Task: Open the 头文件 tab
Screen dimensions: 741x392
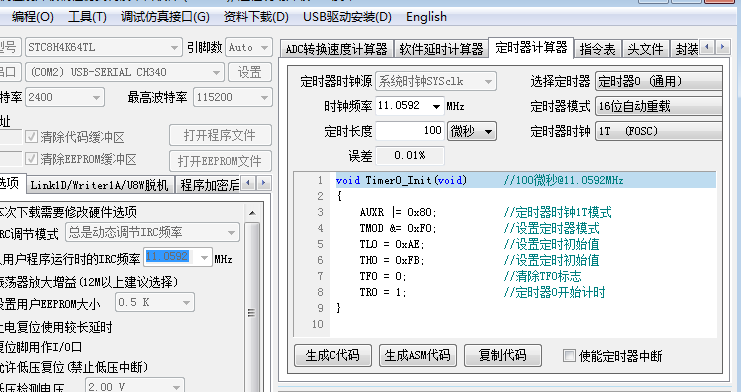Action: 645,49
